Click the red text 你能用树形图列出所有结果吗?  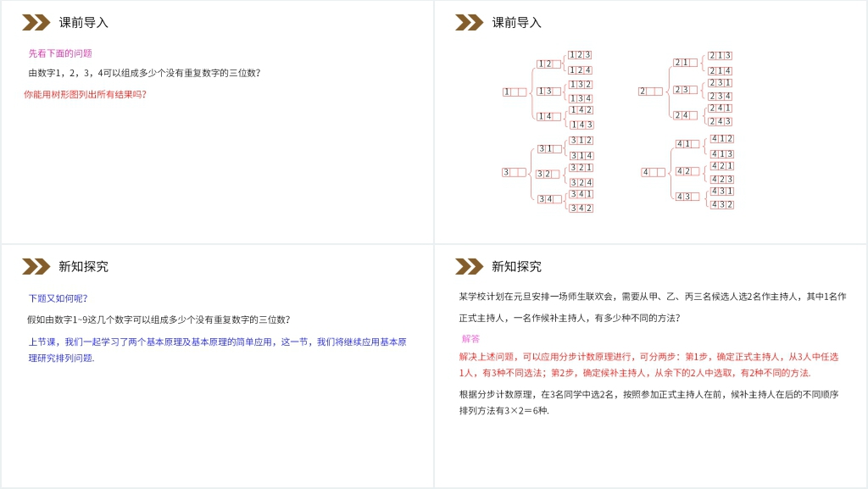[85, 95]
